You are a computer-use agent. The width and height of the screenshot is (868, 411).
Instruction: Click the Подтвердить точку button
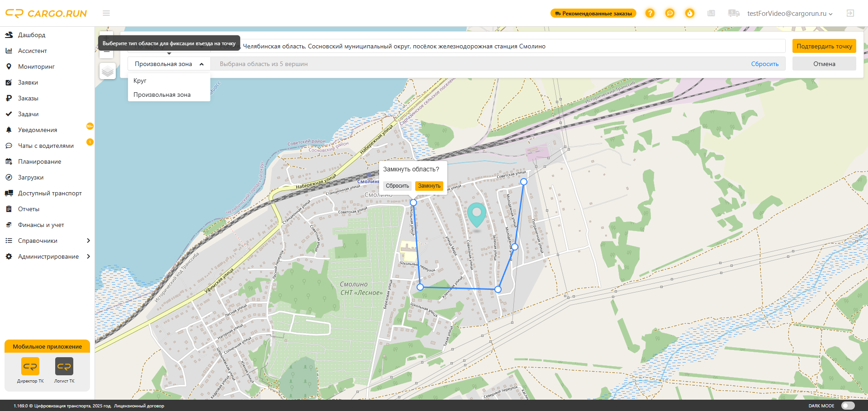(x=824, y=46)
